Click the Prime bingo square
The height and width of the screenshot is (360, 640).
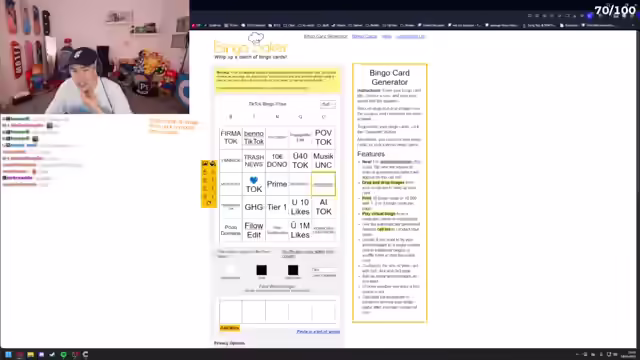click(x=277, y=184)
